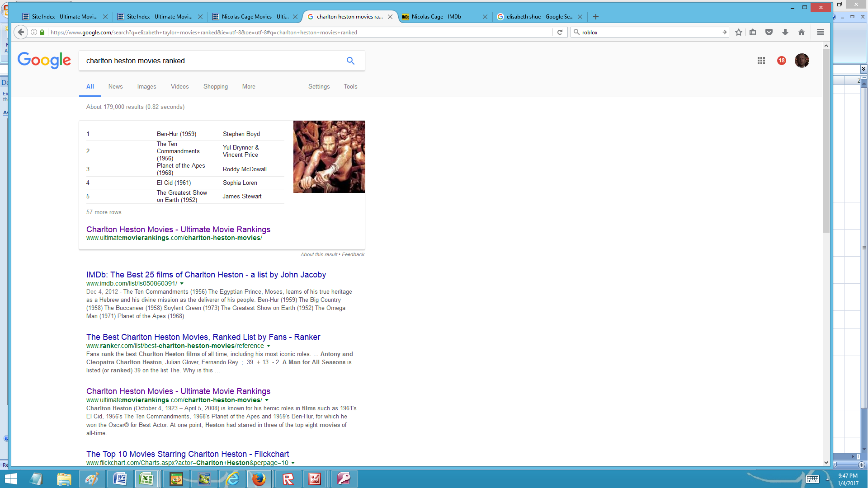Click the Firefox back arrow button
Image resolution: width=868 pixels, height=488 pixels.
pos(21,32)
